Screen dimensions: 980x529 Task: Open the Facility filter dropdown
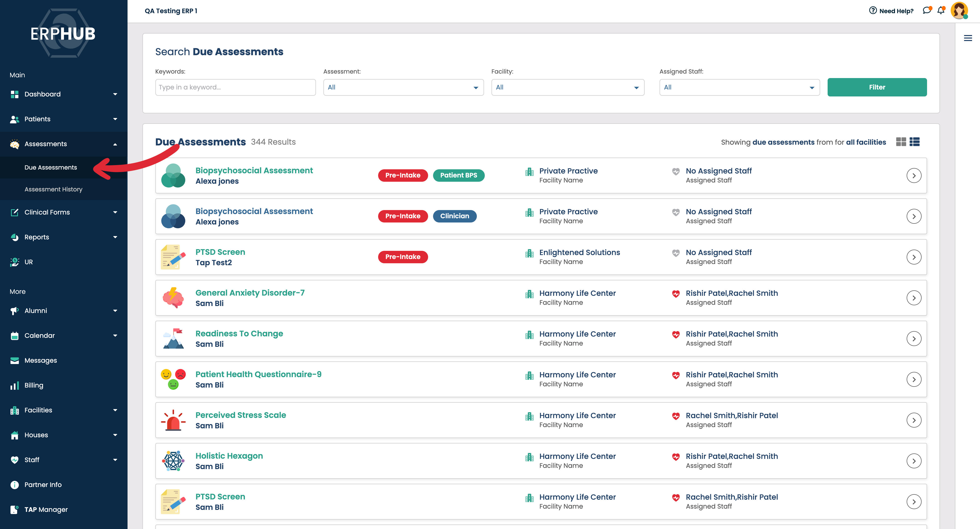[567, 88]
